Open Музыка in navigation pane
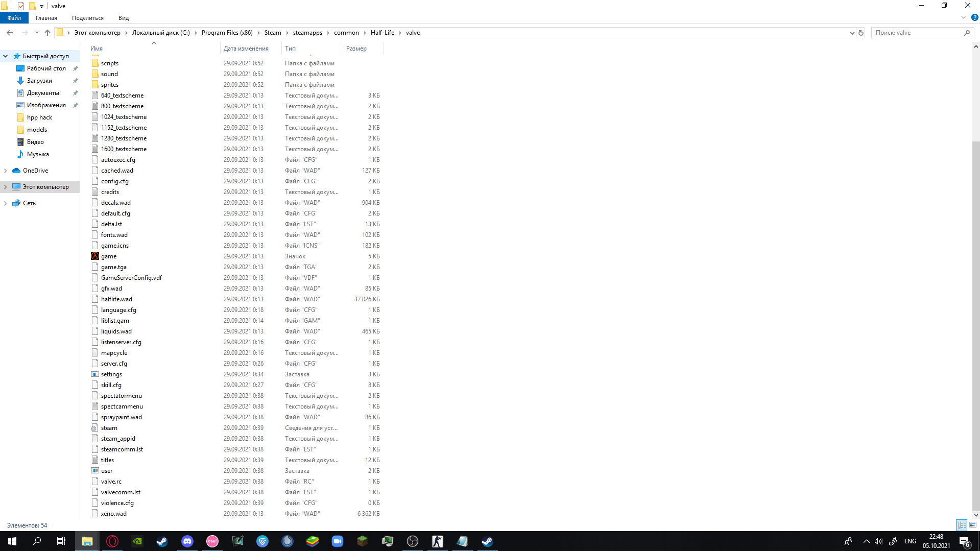This screenshot has width=980, height=551. (38, 154)
